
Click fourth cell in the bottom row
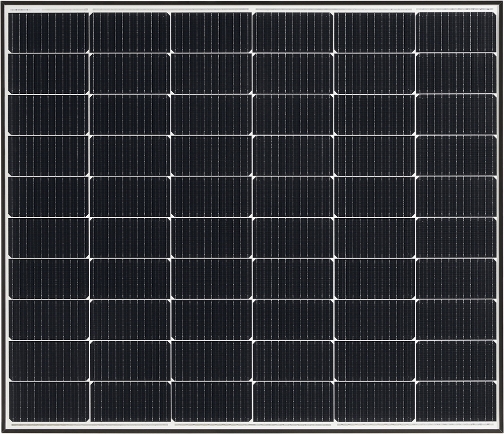[x=293, y=402]
